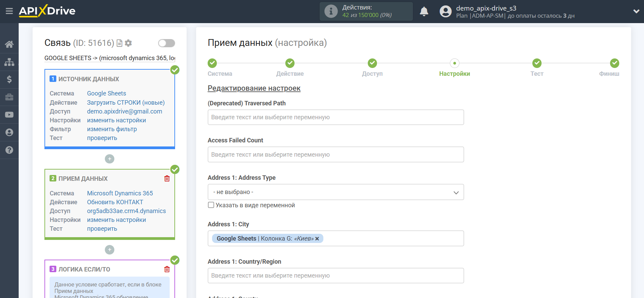The width and height of the screenshot is (644, 298).
Task: Click изменить фильтр link
Action: [112, 129]
